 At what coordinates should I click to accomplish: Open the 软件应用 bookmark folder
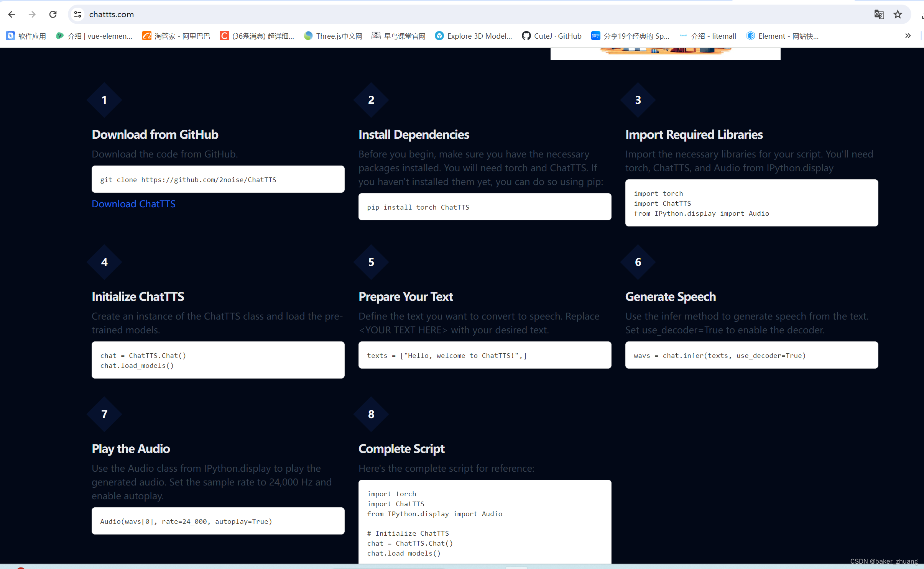click(x=26, y=36)
